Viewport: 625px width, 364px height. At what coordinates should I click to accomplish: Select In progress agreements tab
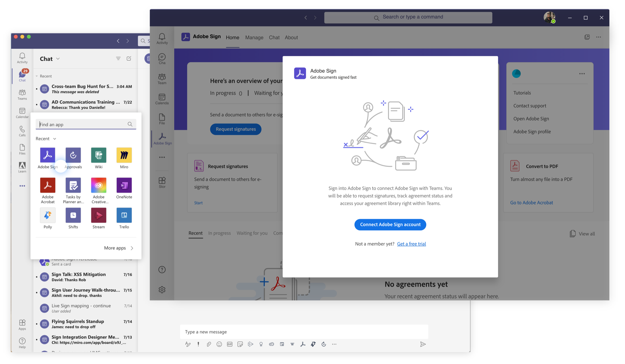[x=220, y=233]
